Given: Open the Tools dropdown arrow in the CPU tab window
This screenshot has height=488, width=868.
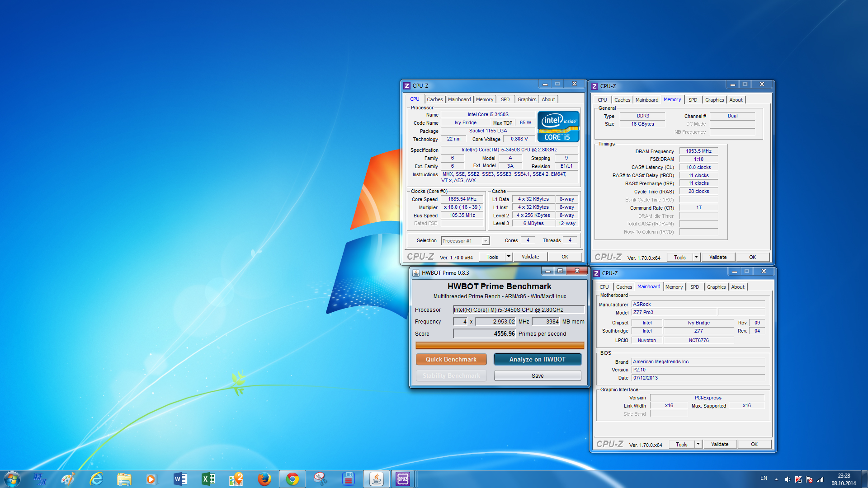Looking at the screenshot, I should pyautogui.click(x=509, y=257).
